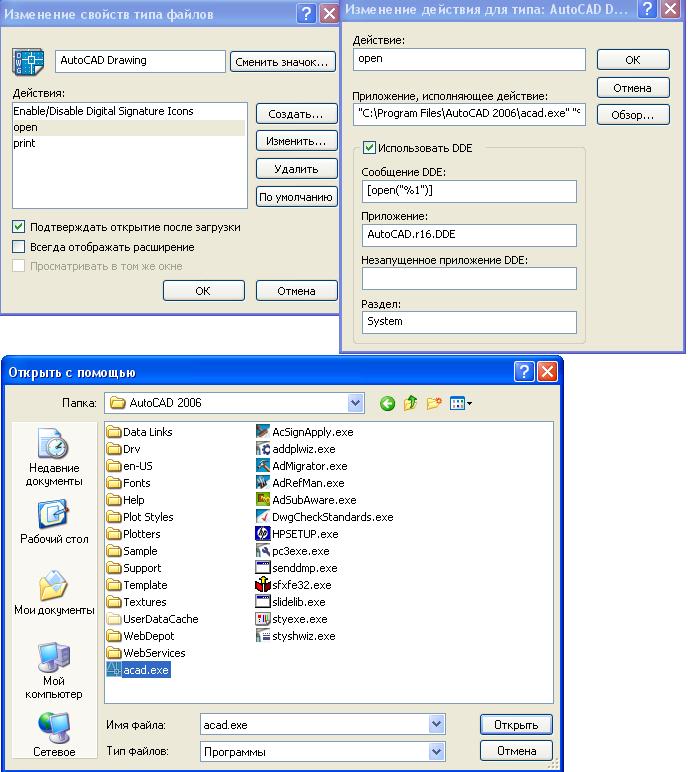Click 'Изменить...' button
Image resolution: width=688 pixels, height=772 pixels.
coord(296,141)
